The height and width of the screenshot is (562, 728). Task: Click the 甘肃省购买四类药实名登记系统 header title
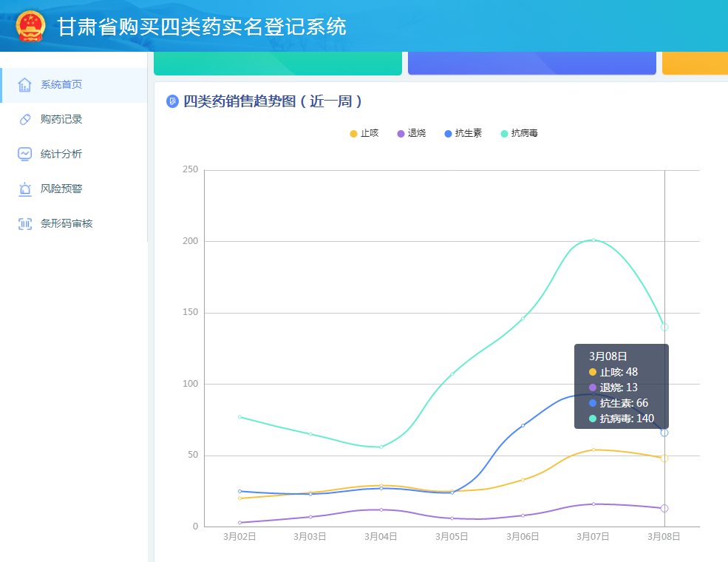(x=202, y=27)
